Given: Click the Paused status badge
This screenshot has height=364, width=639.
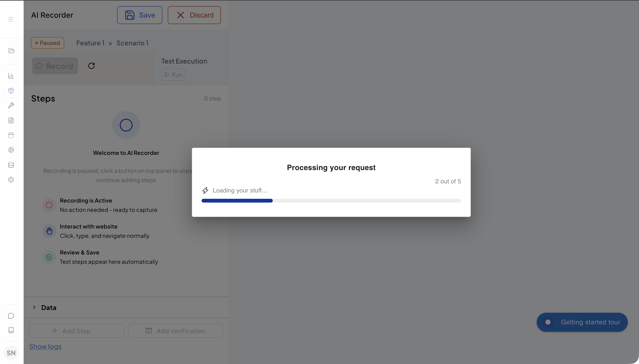Looking at the screenshot, I should pyautogui.click(x=48, y=43).
